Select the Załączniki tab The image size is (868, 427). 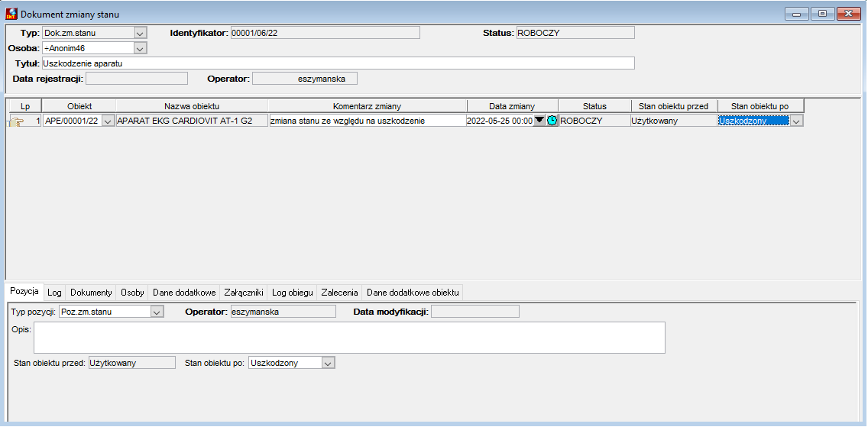point(245,292)
